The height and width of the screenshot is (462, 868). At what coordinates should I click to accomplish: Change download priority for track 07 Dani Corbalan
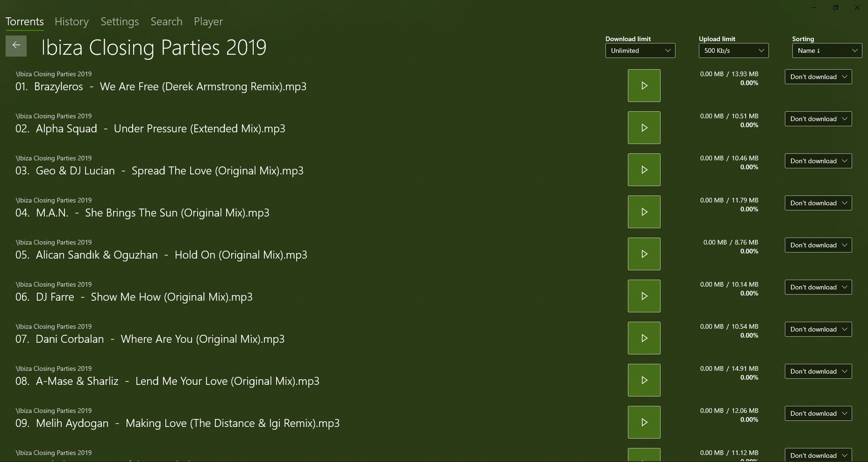pyautogui.click(x=818, y=329)
